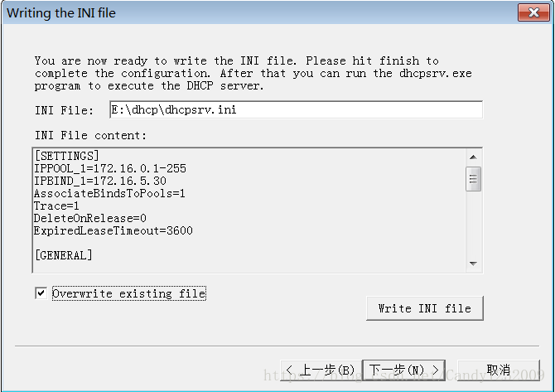The image size is (555, 392).
Task: Place cursor on the [SETTINGS] line
Action: (67, 156)
